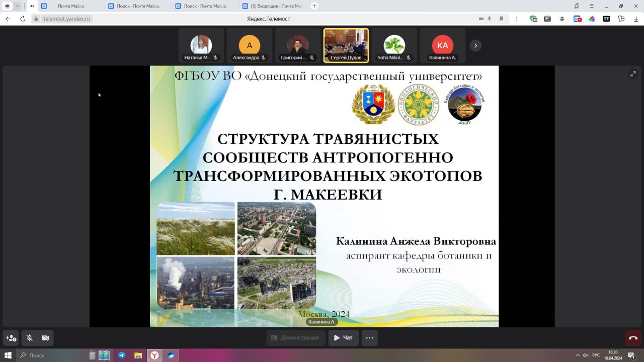Click the Yandex Browser taskbar icon

tap(154, 355)
